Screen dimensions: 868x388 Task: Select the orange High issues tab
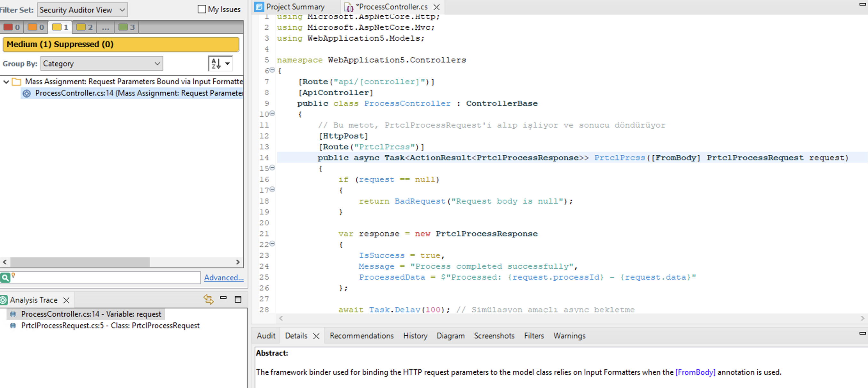[x=36, y=27]
